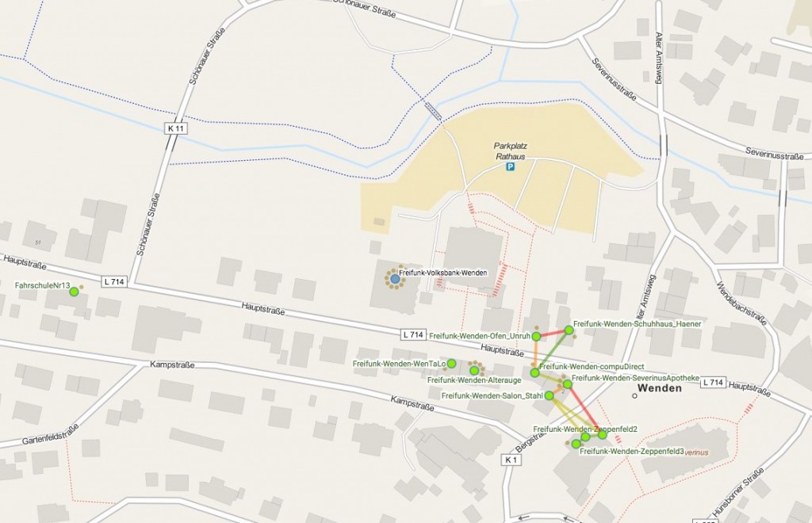Click the red link from SeverinusApotheke to Zeppenfeld2
Viewport: 812px width, 523px height.
coord(584,409)
